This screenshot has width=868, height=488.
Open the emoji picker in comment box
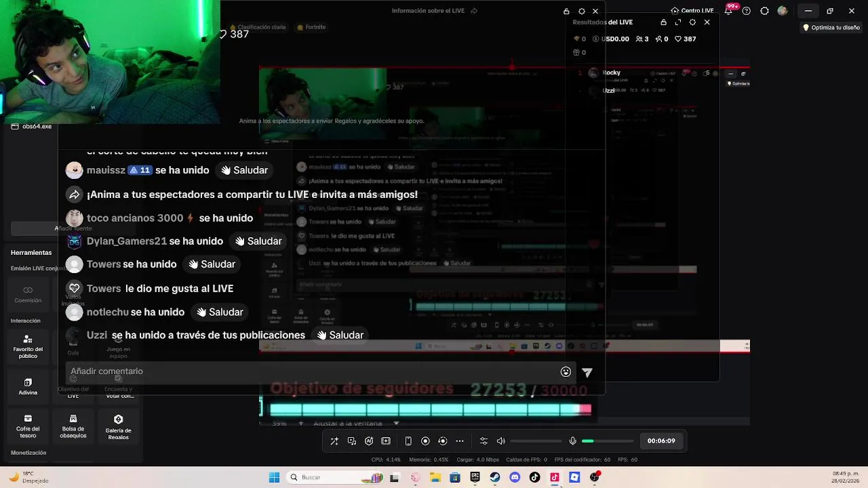[566, 371]
